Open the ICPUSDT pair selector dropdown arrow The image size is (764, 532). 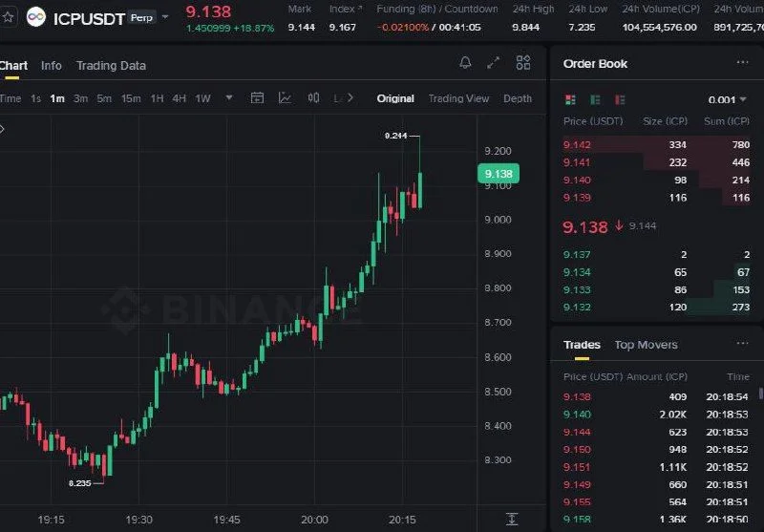click(x=165, y=17)
